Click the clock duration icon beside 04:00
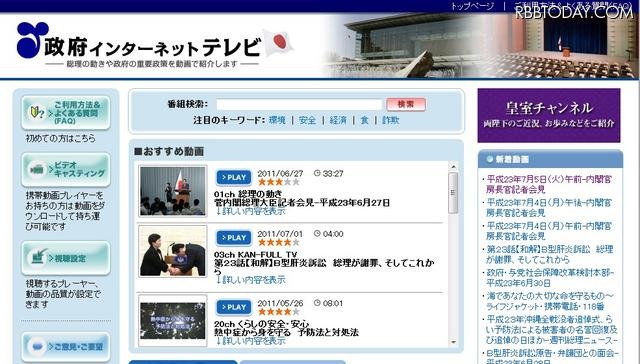 pos(317,234)
